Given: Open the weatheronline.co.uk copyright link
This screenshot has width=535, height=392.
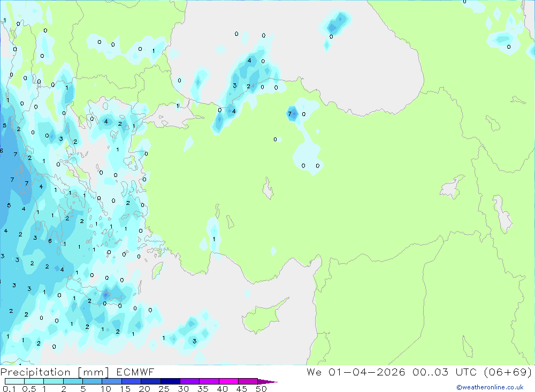Looking at the screenshot, I should [x=490, y=387].
